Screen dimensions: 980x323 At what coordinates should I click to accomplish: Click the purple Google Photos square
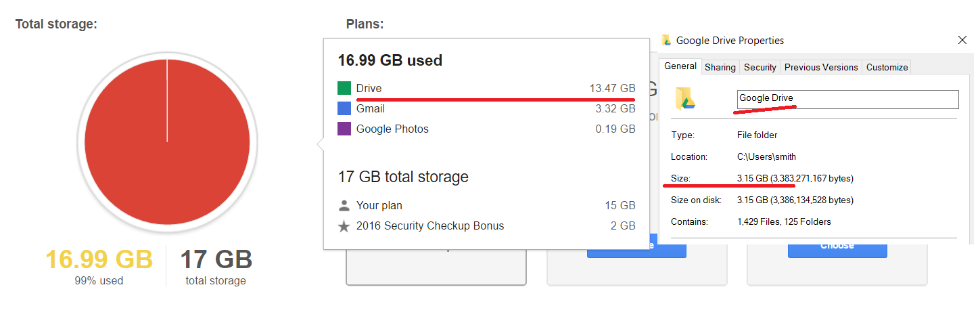tap(344, 129)
